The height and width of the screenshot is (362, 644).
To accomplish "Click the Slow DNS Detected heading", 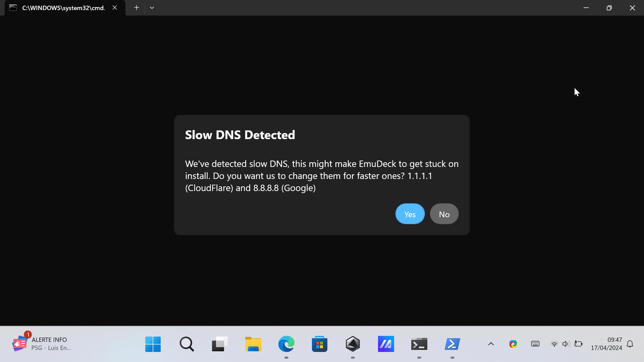I will click(240, 135).
